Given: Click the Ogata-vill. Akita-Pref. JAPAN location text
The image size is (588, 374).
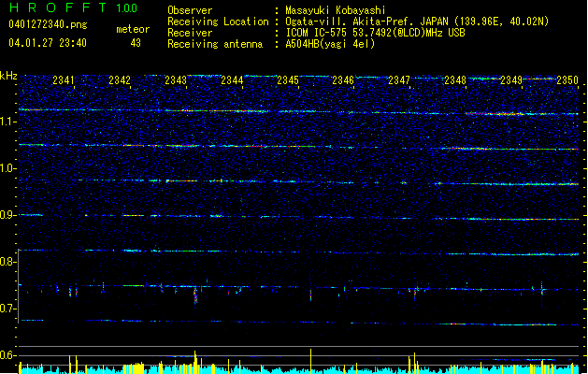Looking at the screenshot, I should pos(417,22).
